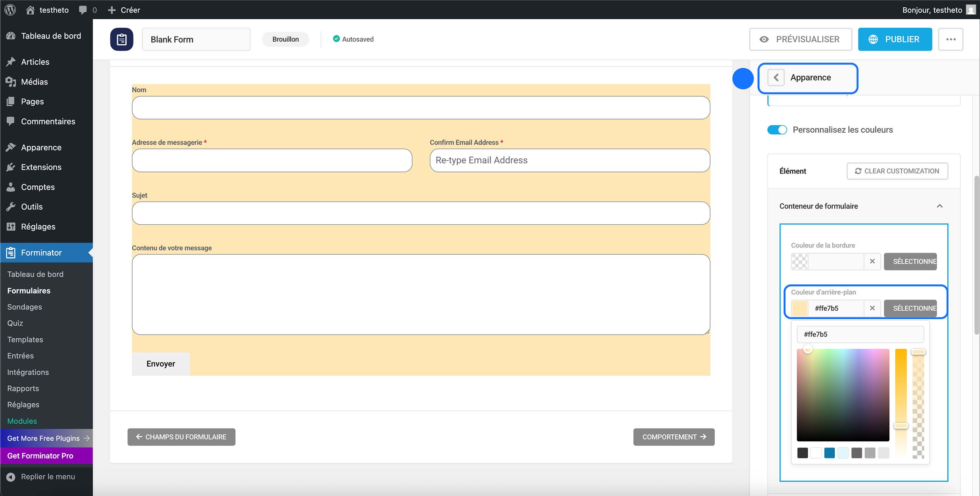
Task: Click the back chevron on Apparence panel
Action: [776, 77]
